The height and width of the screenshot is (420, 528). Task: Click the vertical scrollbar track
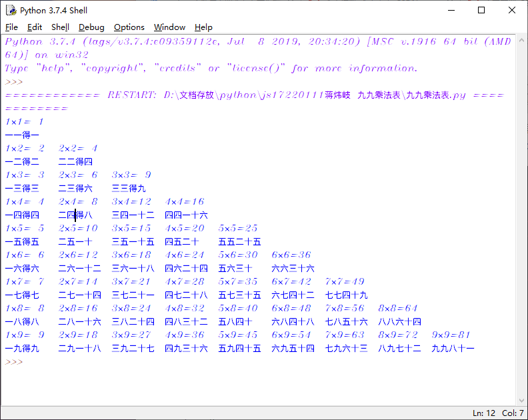521,221
